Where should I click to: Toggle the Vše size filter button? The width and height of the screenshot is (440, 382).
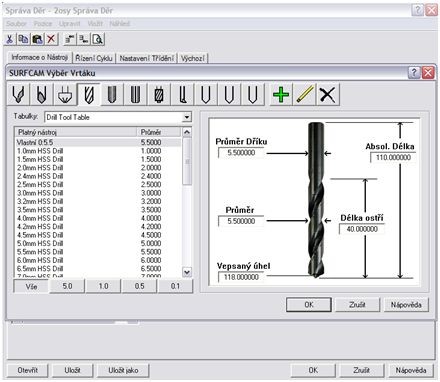click(31, 286)
